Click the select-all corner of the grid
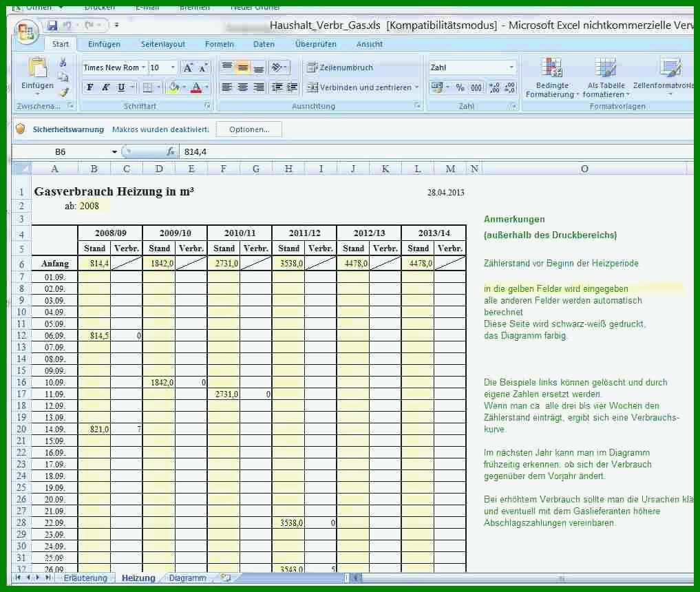Screen dimensions: 700x592 pyautogui.click(x=21, y=169)
